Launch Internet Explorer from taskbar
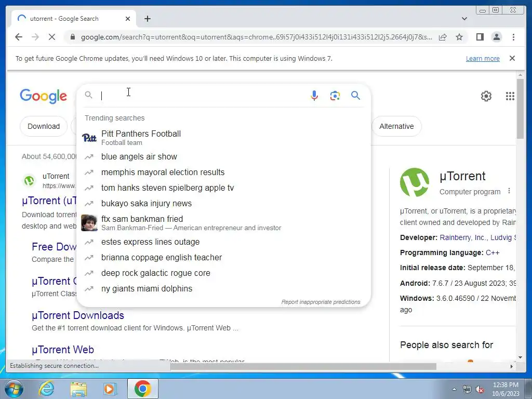 [46, 389]
